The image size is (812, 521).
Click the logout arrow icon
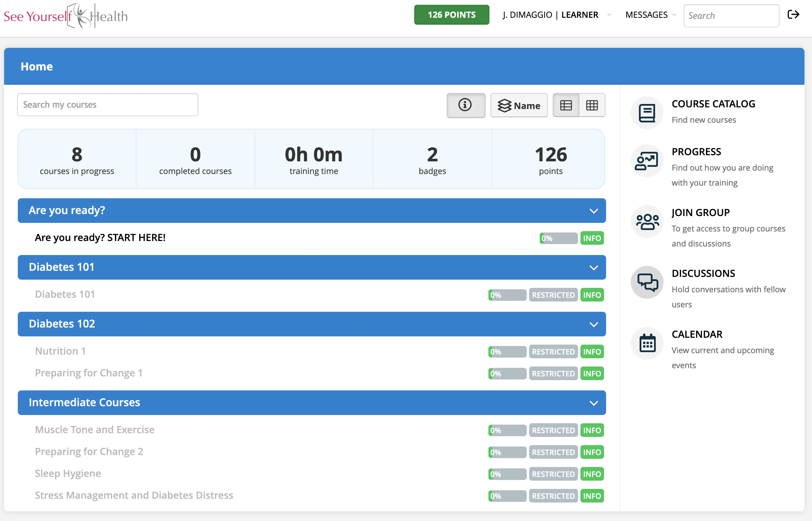[x=793, y=15]
